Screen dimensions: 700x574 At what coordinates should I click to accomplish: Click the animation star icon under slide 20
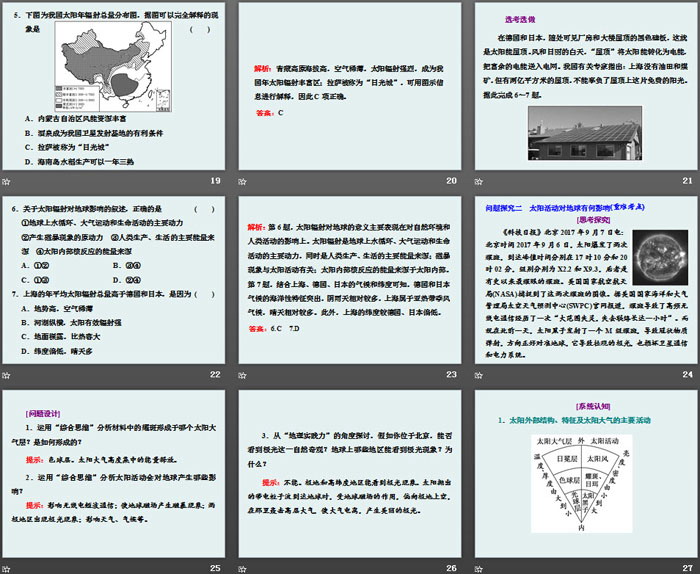242,182
